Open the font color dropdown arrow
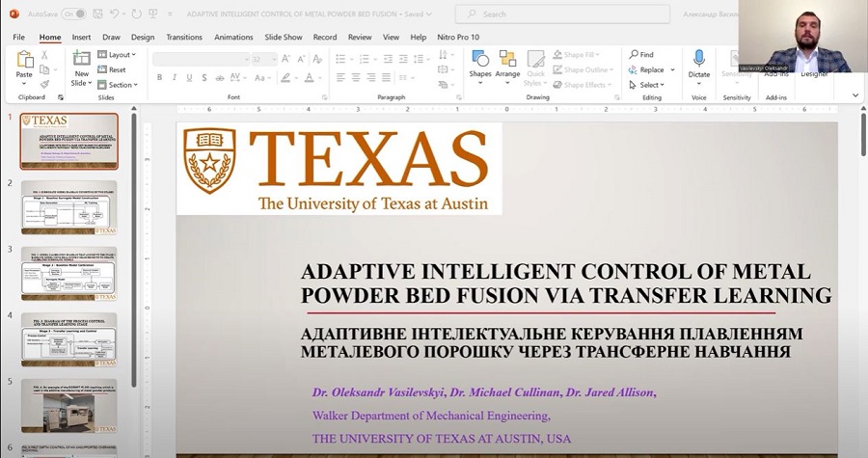This screenshot has height=458, width=868. point(320,77)
